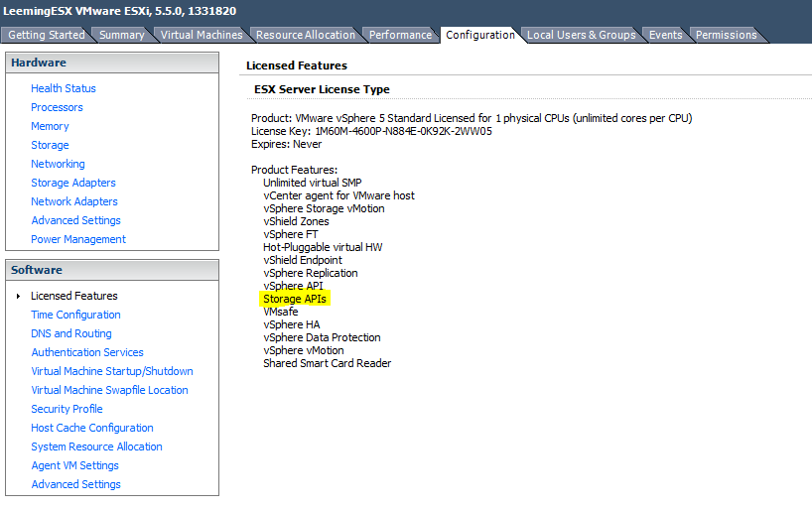812x510 pixels.
Task: Click the License Key value text
Action: point(403,131)
